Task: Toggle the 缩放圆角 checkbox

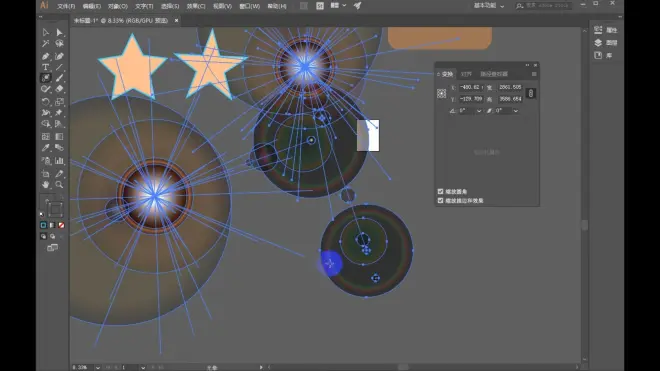Action: (x=441, y=191)
